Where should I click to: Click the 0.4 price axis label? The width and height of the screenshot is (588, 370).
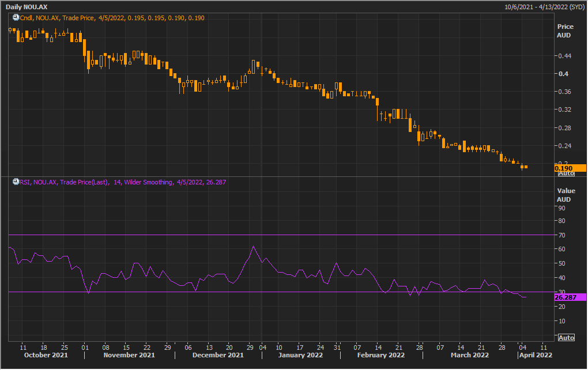coord(563,74)
